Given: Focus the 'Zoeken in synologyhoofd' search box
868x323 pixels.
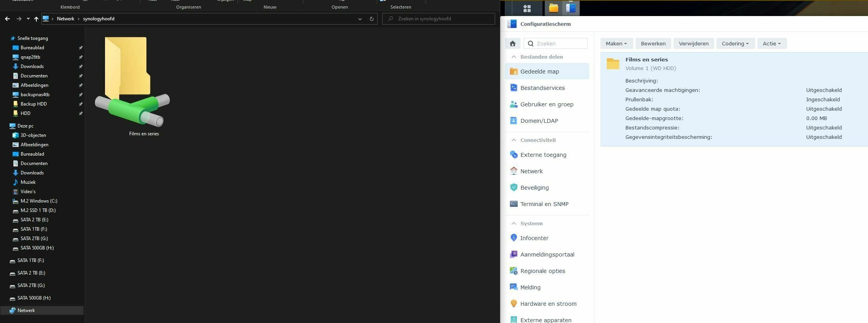Looking at the screenshot, I should (x=438, y=19).
